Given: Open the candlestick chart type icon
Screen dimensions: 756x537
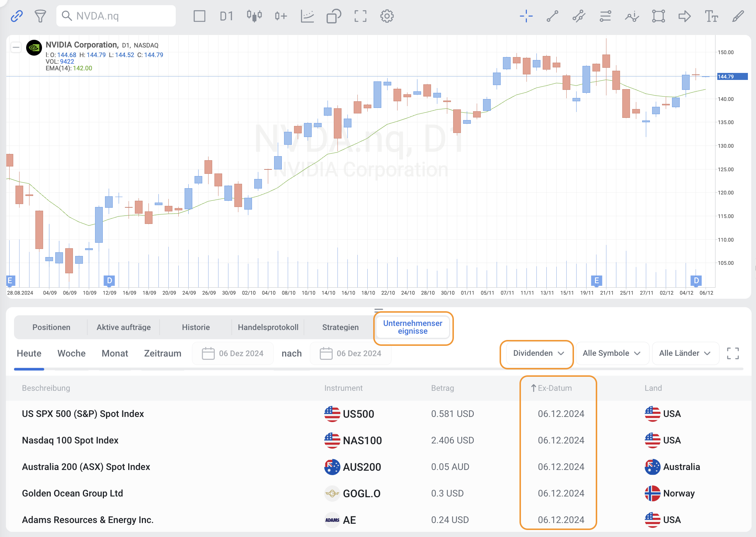Looking at the screenshot, I should click(x=254, y=16).
